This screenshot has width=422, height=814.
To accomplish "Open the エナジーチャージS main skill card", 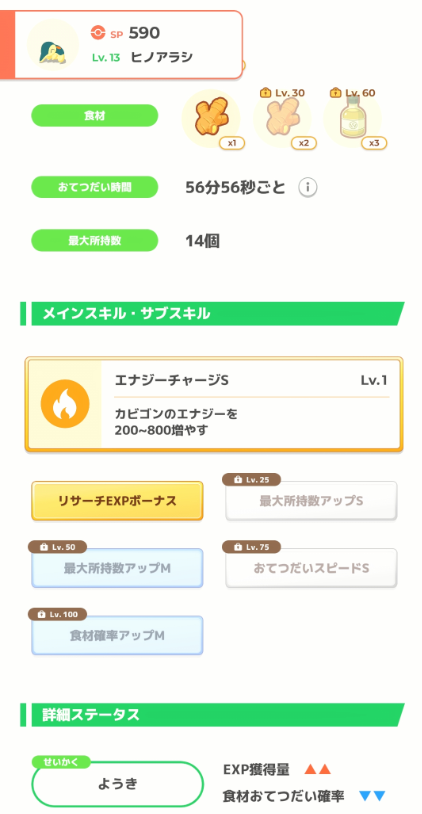I will click(x=214, y=404).
